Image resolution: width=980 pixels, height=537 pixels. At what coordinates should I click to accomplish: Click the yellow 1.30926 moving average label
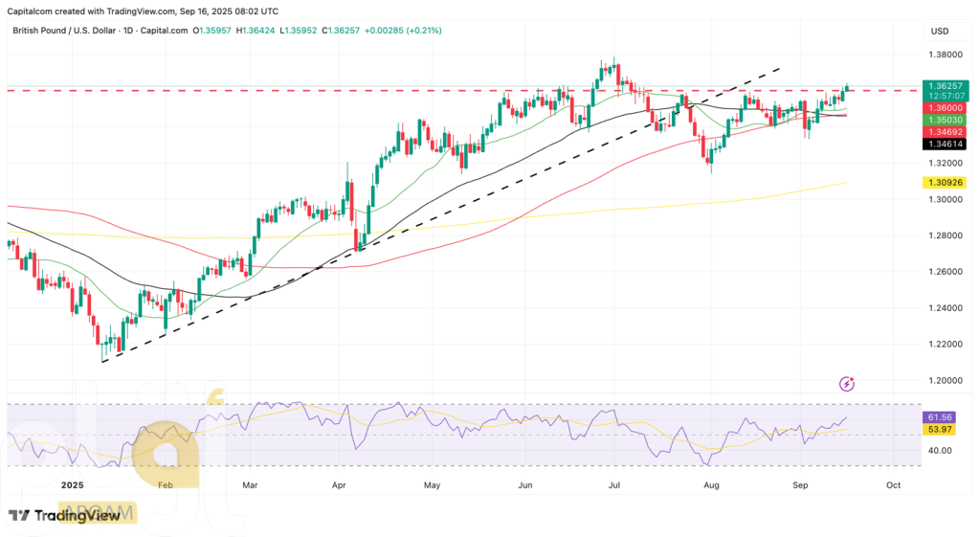click(945, 182)
